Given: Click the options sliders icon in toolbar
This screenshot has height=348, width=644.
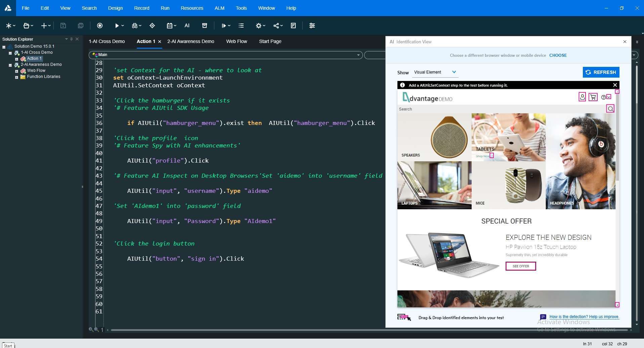Looking at the screenshot, I should [x=312, y=26].
